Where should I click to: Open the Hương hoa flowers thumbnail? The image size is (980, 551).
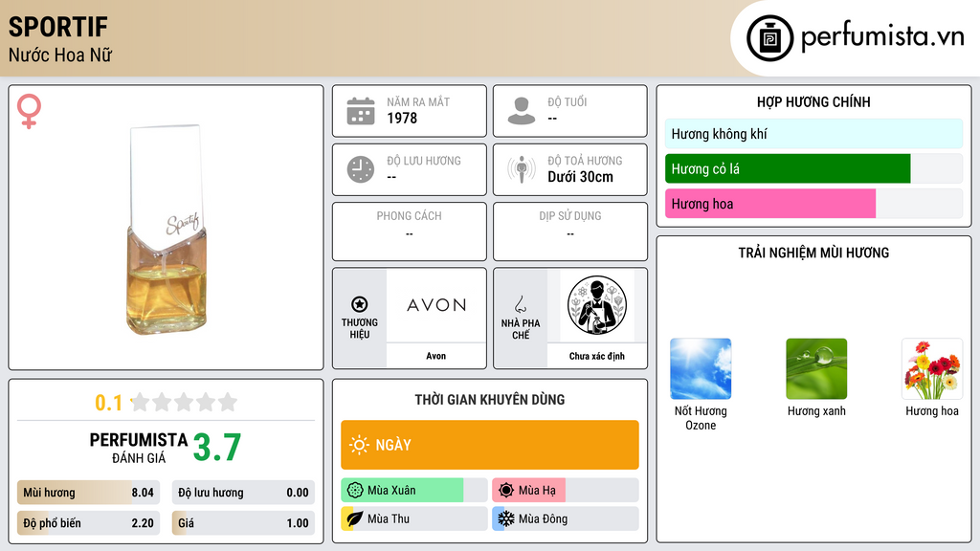[932, 368]
